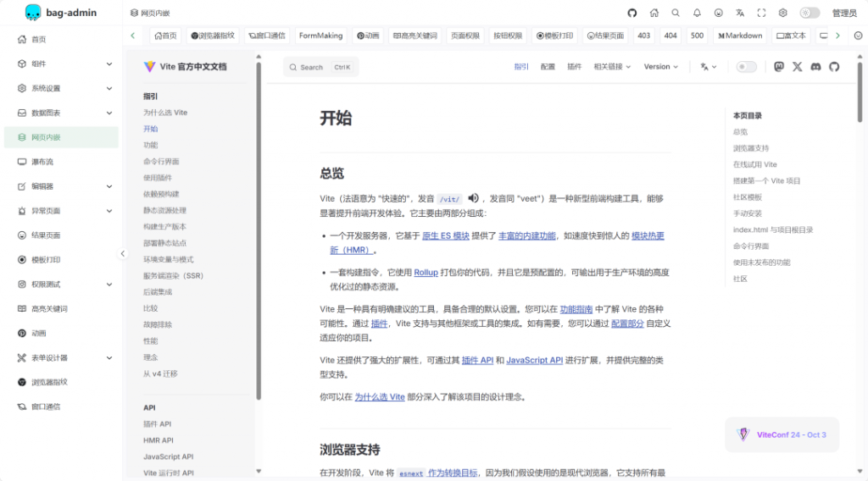Viewport: 868px width, 481px height.
Task: Open the X (Twitter) icon in Vite docs
Action: click(797, 67)
